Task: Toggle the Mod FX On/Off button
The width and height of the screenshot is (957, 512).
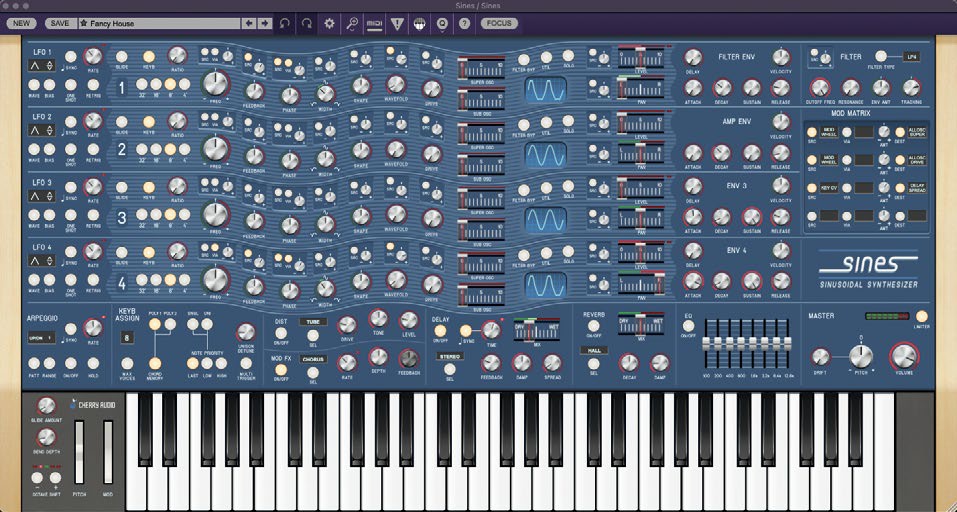Action: click(281, 369)
